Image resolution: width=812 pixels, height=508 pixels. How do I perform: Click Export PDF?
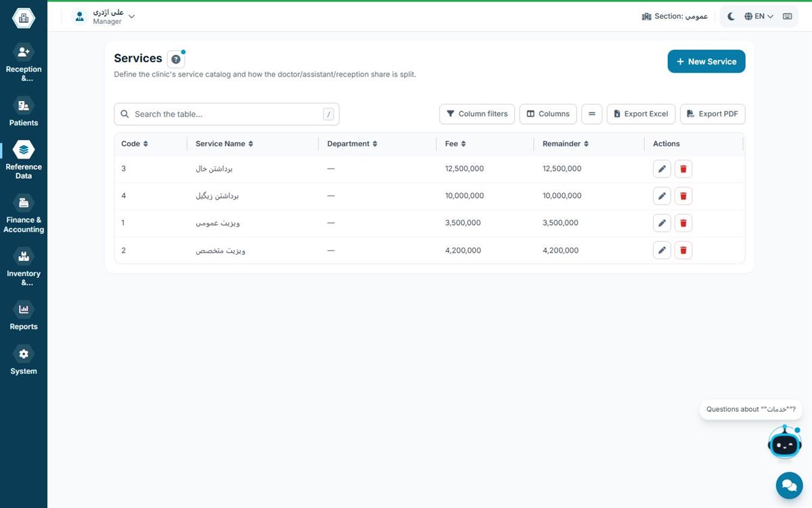coord(713,114)
